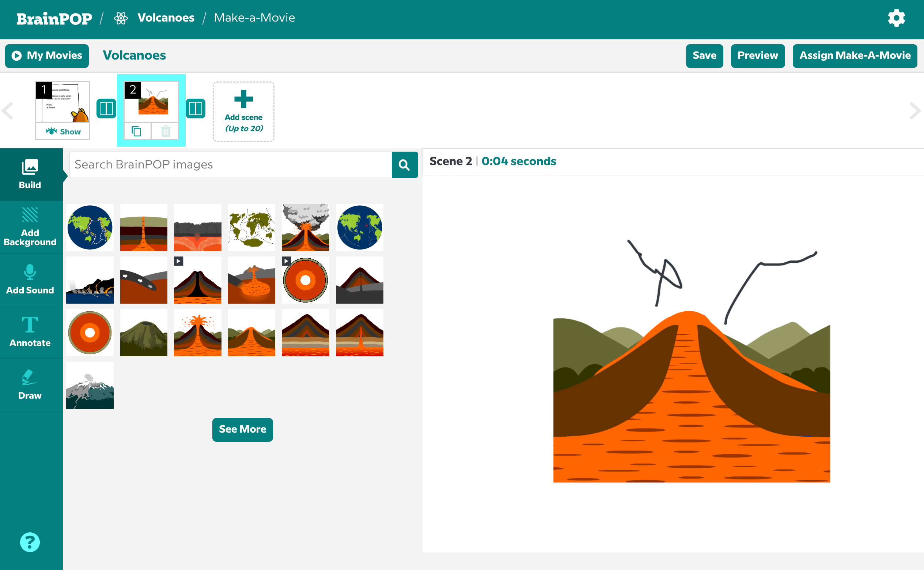Open transition between scenes 1 and 2

106,109
